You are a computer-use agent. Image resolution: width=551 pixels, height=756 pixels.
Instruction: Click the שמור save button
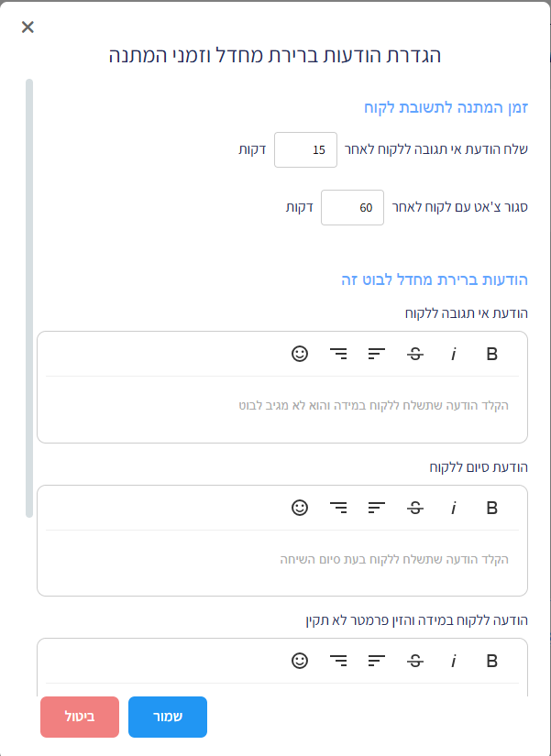[168, 717]
